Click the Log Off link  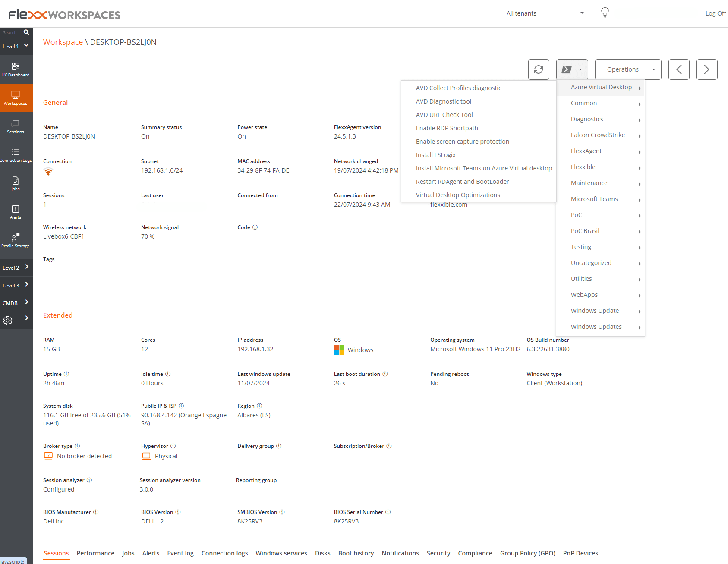716,13
